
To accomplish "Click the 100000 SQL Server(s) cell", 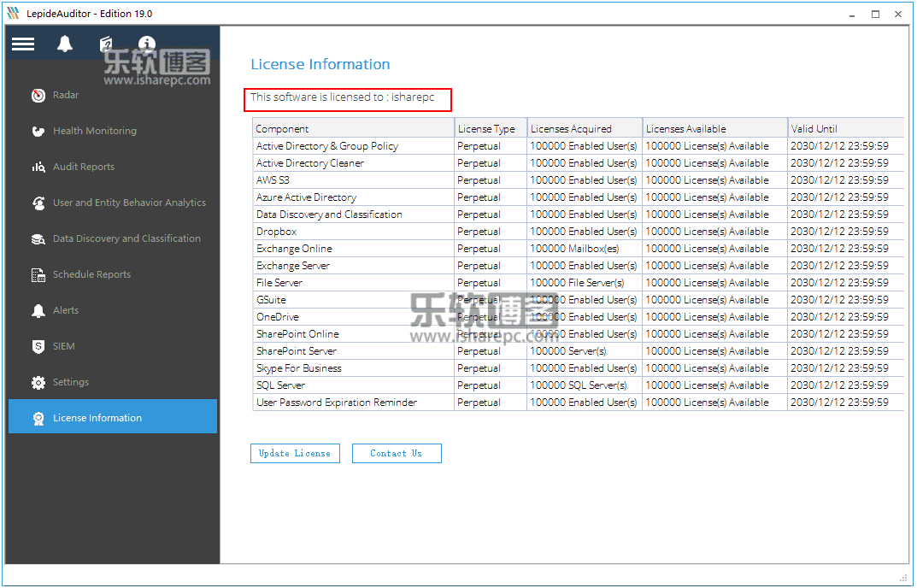I will coord(585,385).
